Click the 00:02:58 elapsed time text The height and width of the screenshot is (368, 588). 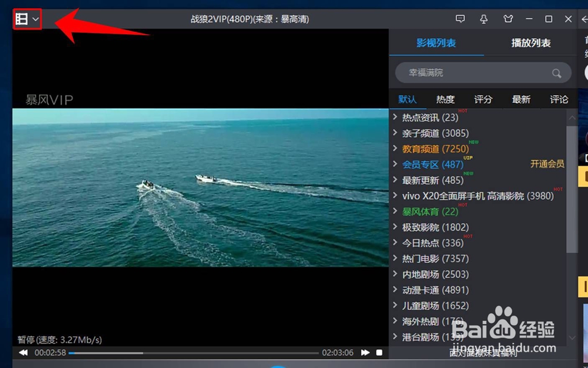point(50,353)
